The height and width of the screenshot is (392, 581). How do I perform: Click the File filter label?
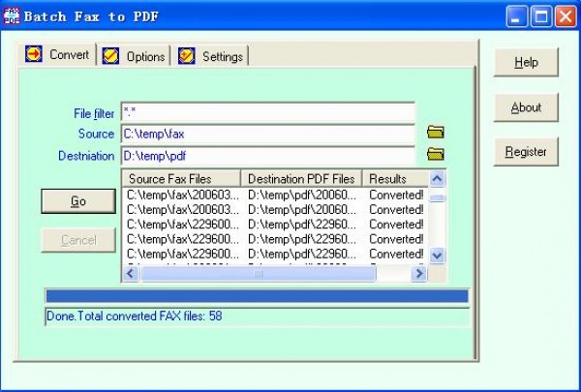(x=94, y=114)
